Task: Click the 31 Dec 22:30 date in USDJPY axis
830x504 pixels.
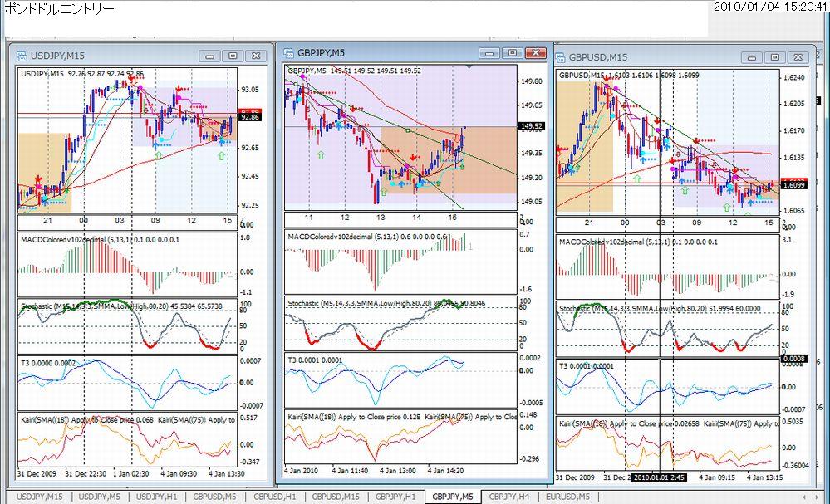Action: [x=86, y=474]
